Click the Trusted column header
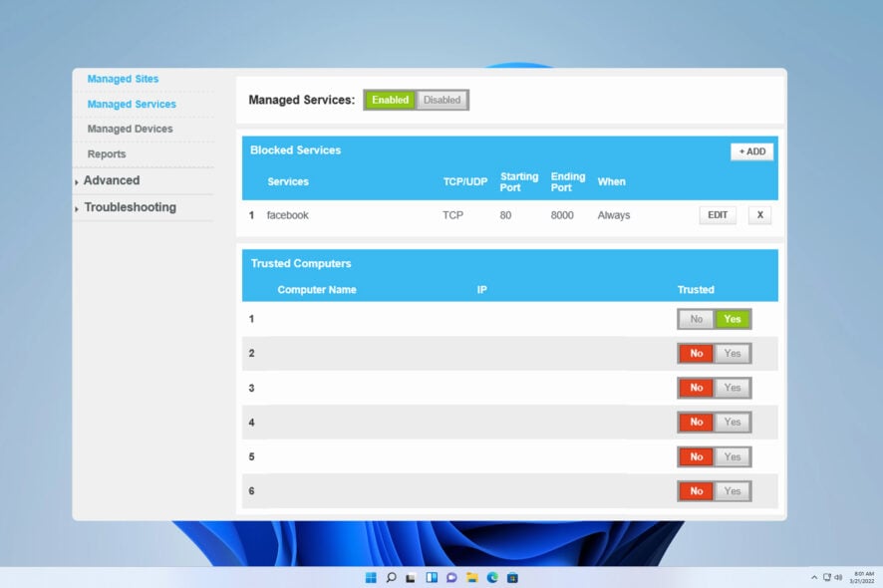The width and height of the screenshot is (883, 588). [696, 289]
